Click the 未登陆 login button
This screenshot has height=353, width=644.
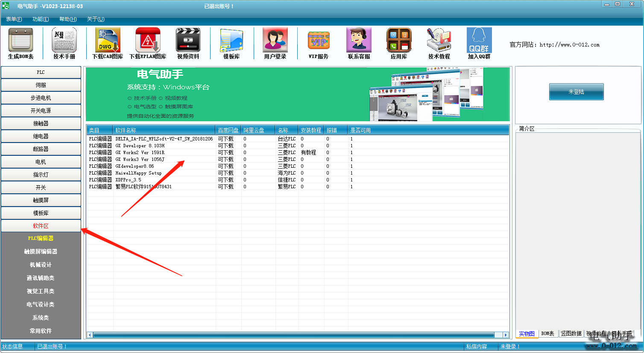(576, 92)
